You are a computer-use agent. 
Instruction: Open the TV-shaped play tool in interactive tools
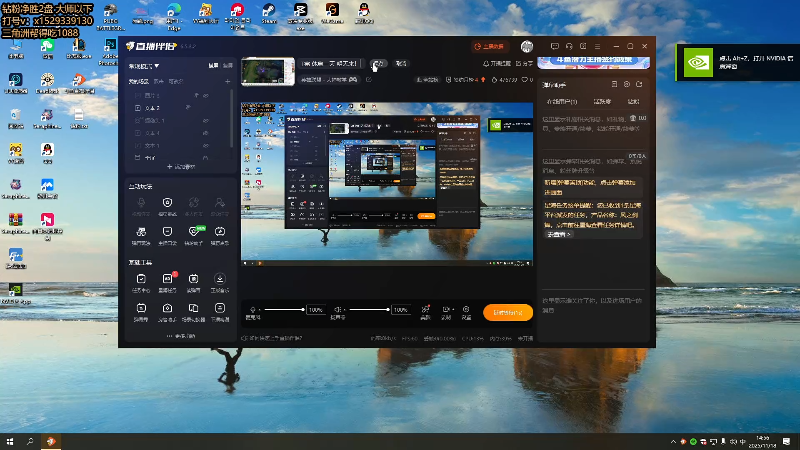[x=220, y=232]
